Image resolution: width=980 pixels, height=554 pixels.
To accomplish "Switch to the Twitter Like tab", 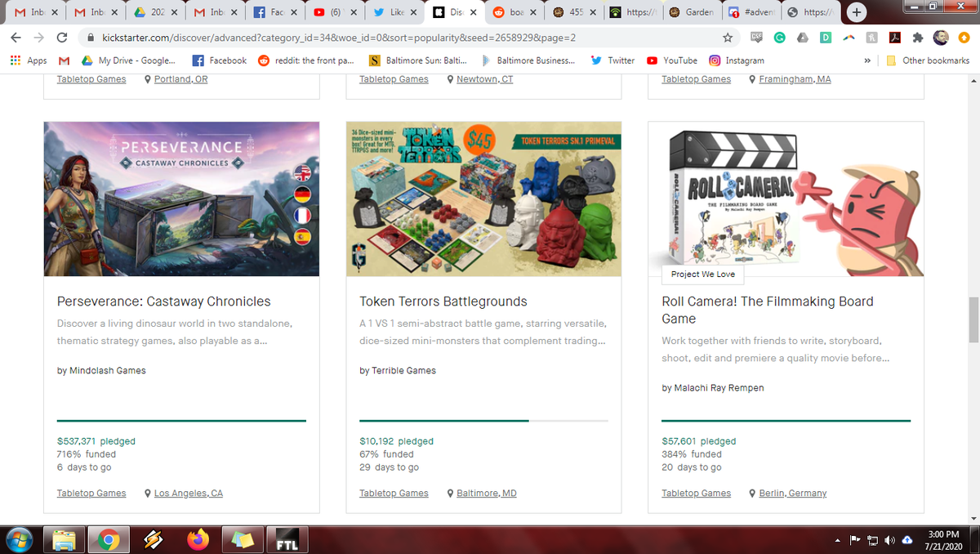I will tap(394, 12).
